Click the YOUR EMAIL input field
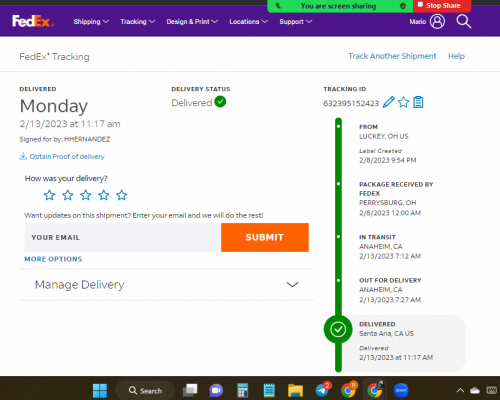This screenshot has width=500, height=400. pyautogui.click(x=123, y=237)
